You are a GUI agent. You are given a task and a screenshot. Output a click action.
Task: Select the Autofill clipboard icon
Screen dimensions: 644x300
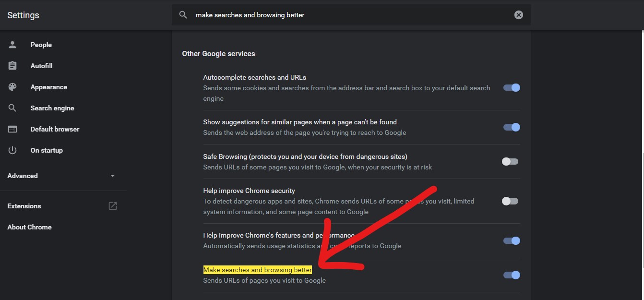point(12,66)
